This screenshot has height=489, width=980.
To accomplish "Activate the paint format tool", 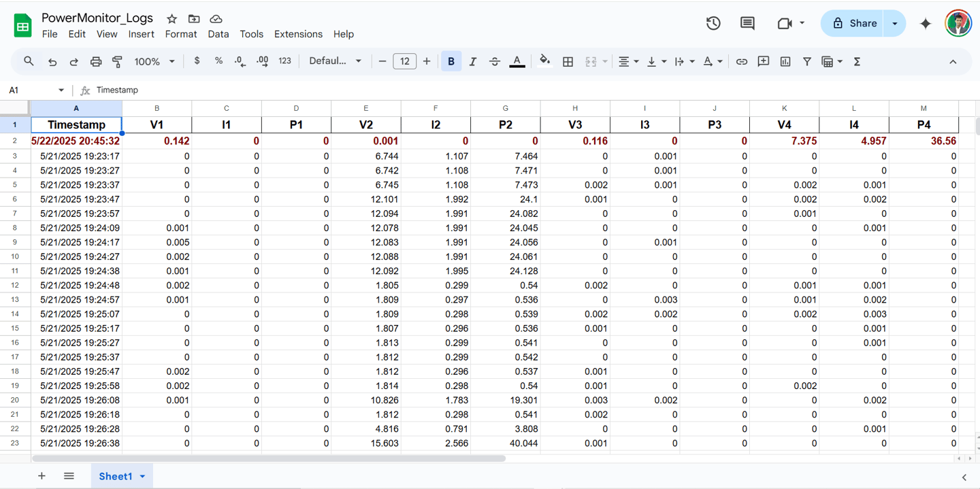I will (x=117, y=61).
